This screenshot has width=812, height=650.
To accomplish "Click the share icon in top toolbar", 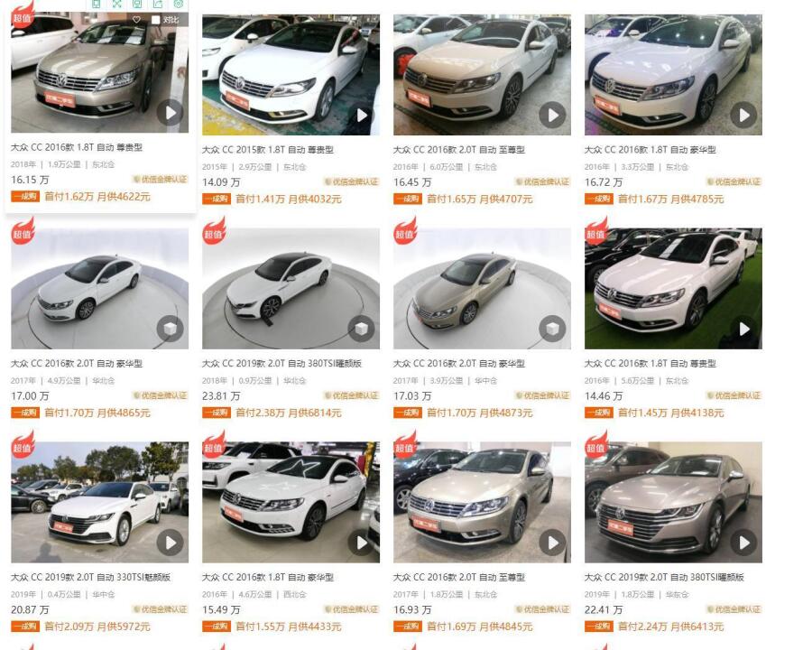I will 157,4.
